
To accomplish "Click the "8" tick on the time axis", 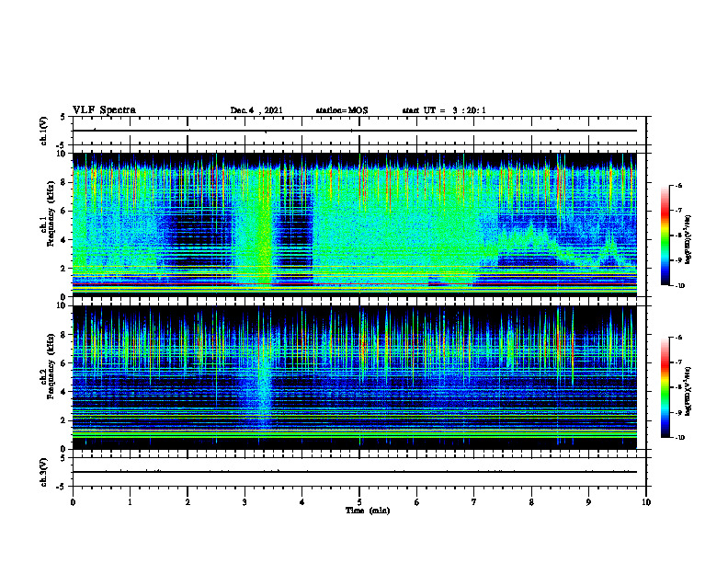I will [531, 502].
